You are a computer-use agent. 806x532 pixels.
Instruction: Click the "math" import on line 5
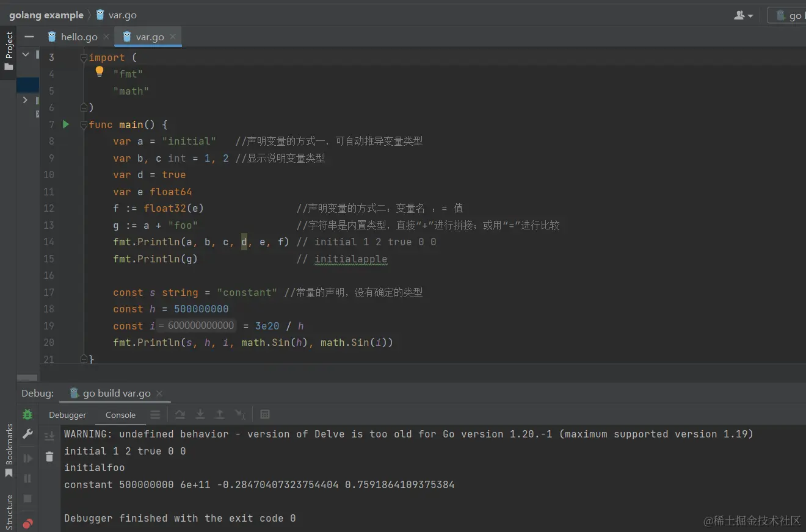131,91
